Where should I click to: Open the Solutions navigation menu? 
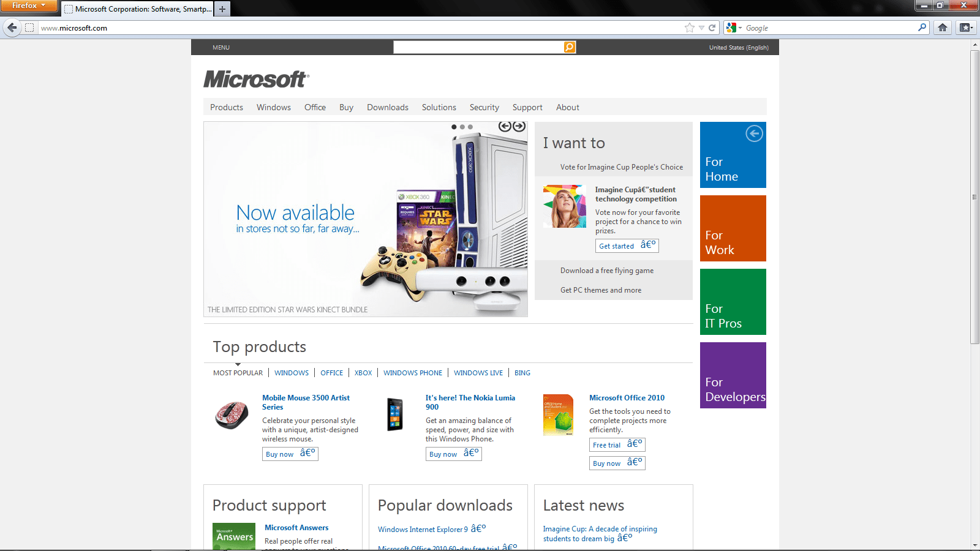[439, 107]
